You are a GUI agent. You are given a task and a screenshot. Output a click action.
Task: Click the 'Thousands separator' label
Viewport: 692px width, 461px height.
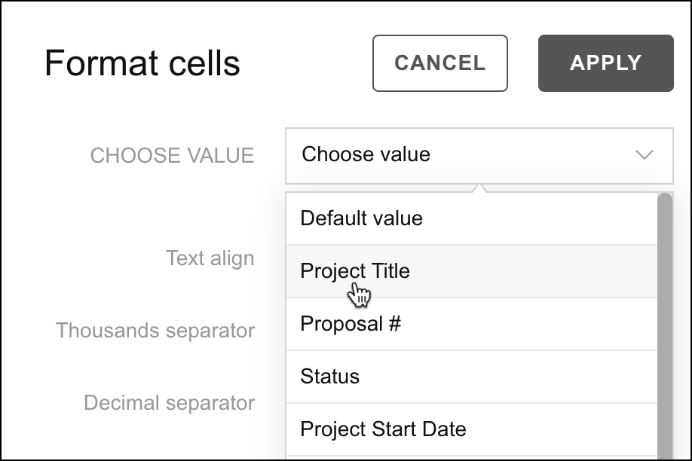click(155, 330)
